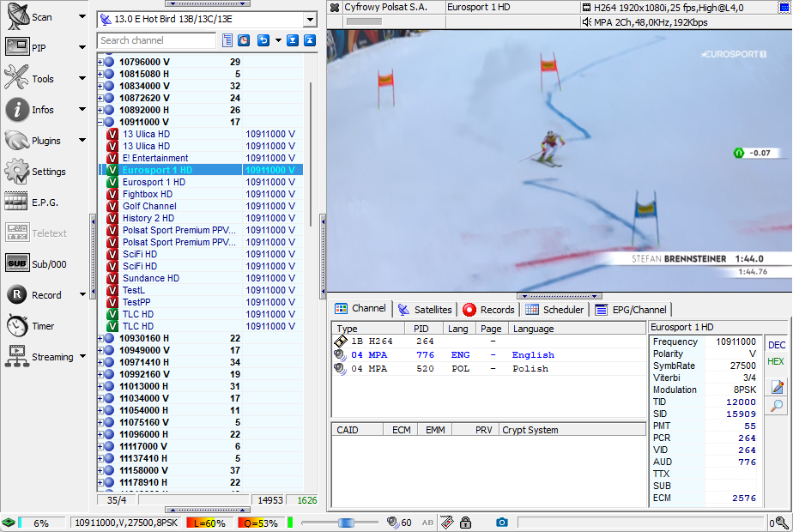Switch PID display to DEC
The image size is (793, 532).
777,346
